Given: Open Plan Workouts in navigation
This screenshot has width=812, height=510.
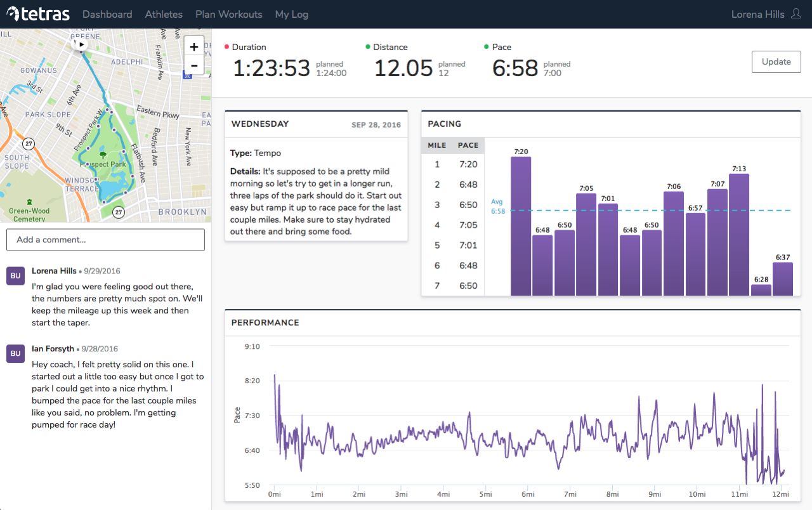Looking at the screenshot, I should (228, 14).
